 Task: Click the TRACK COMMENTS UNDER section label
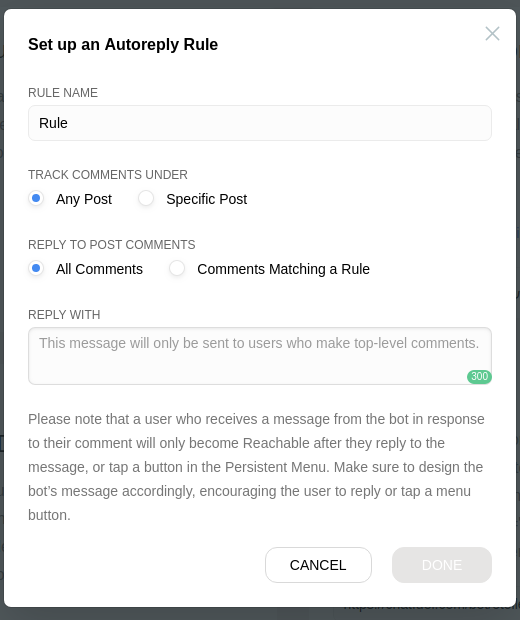[x=108, y=175]
